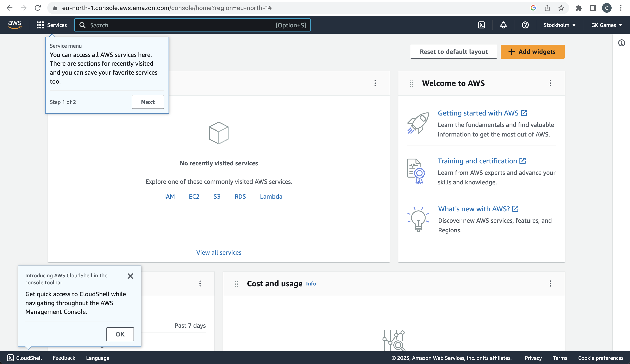Click the browser profile avatar G
Viewport: 630px width, 364px height.
607,8
